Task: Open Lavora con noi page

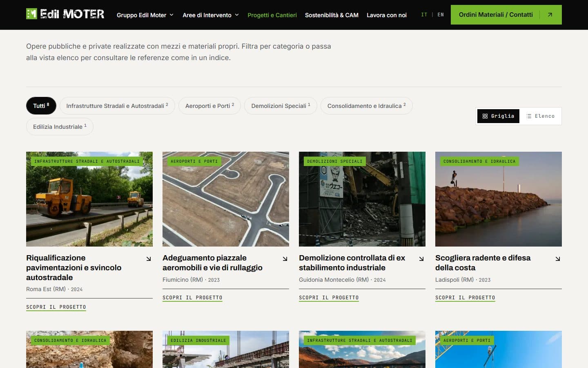Action: click(387, 15)
